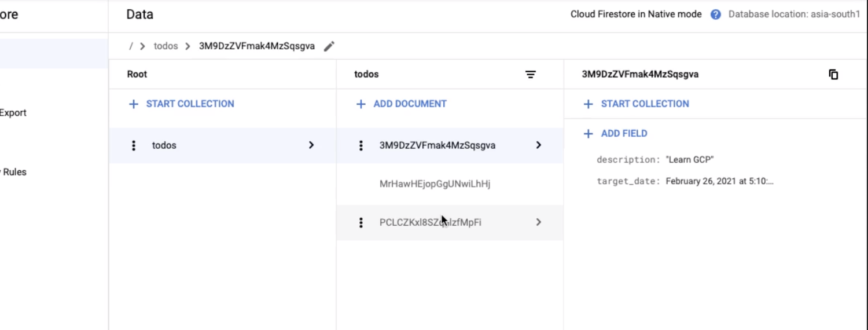Open three-dot menu for todos collection
868x330 pixels.
coord(134,145)
